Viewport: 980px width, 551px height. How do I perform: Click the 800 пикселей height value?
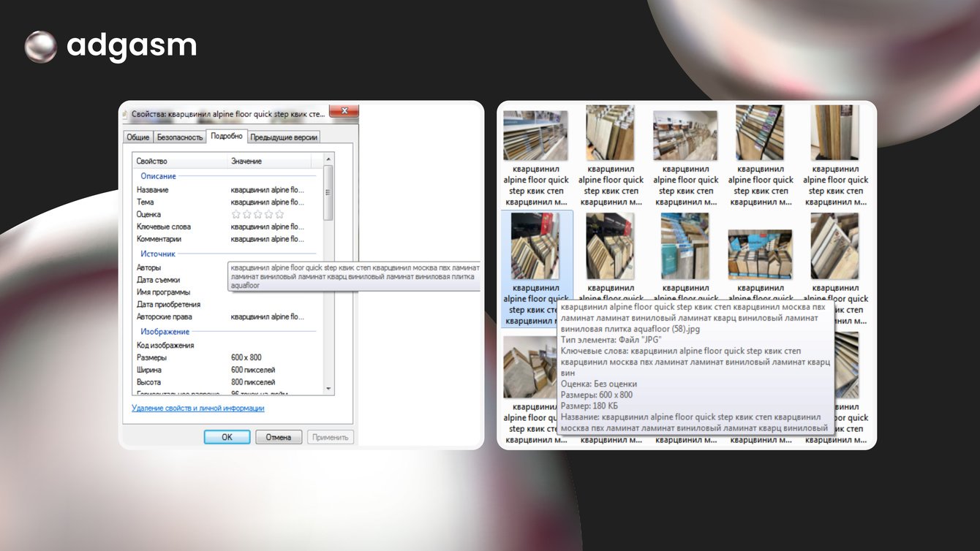coord(253,382)
